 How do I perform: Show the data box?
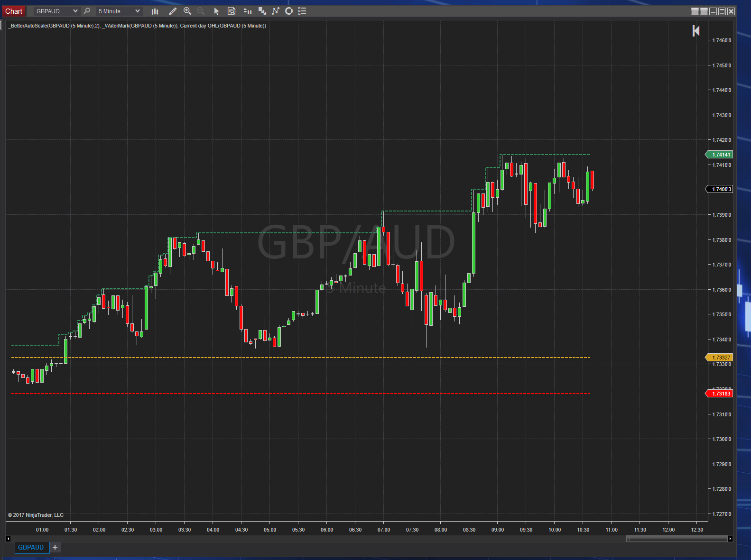(232, 11)
